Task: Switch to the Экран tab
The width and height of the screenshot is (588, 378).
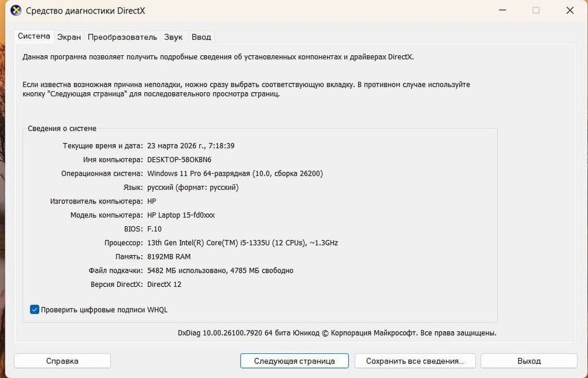Action: [69, 37]
